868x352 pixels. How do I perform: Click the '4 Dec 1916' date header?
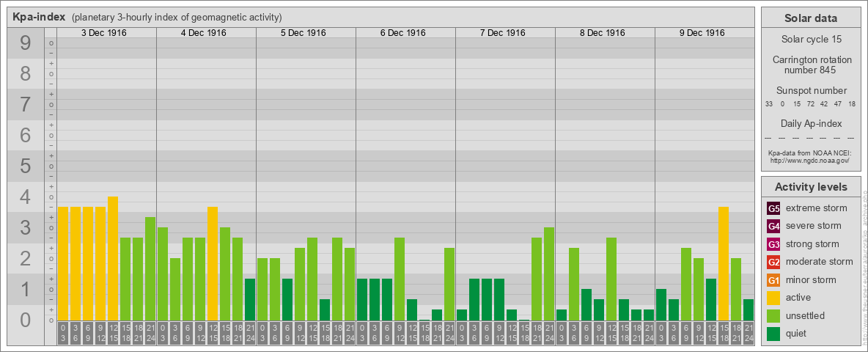204,33
